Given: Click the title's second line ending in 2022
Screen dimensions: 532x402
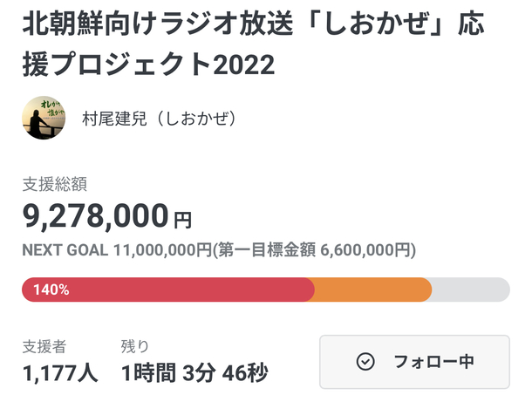Looking at the screenshot, I should pyautogui.click(x=138, y=64).
